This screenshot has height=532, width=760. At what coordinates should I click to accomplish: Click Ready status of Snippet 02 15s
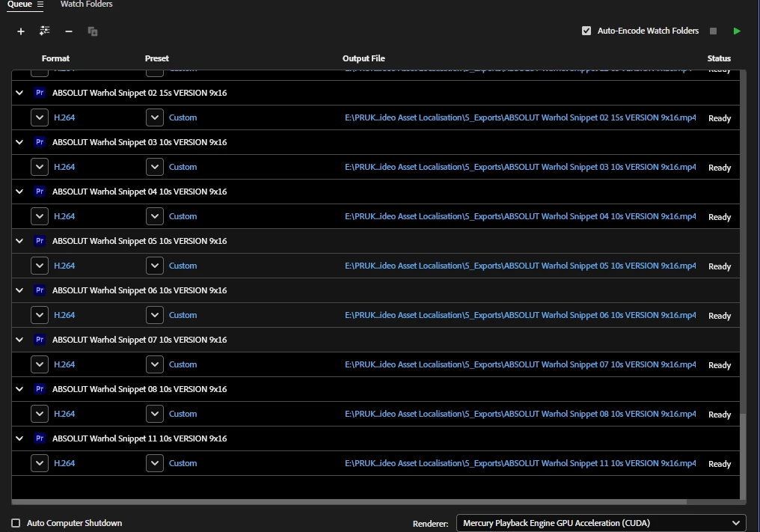tap(720, 118)
